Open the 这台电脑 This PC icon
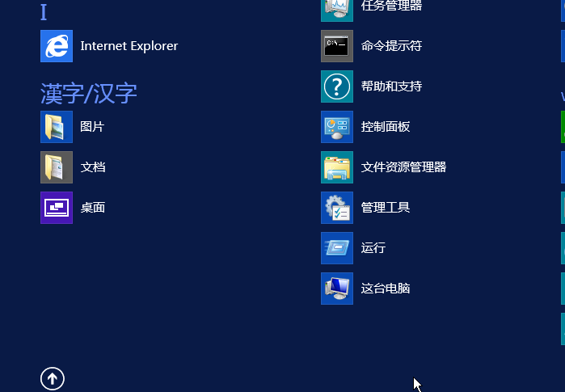The width and height of the screenshot is (565, 392). click(337, 289)
